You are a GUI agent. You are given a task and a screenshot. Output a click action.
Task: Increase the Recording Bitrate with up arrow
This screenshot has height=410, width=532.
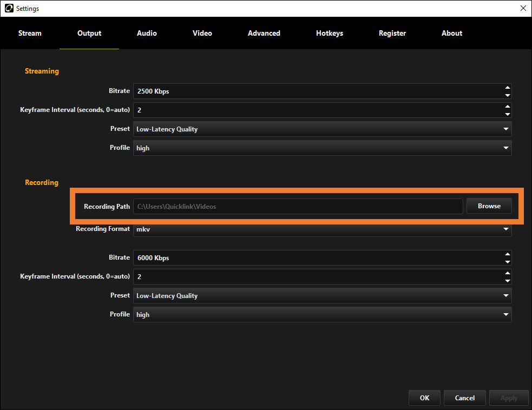click(508, 254)
